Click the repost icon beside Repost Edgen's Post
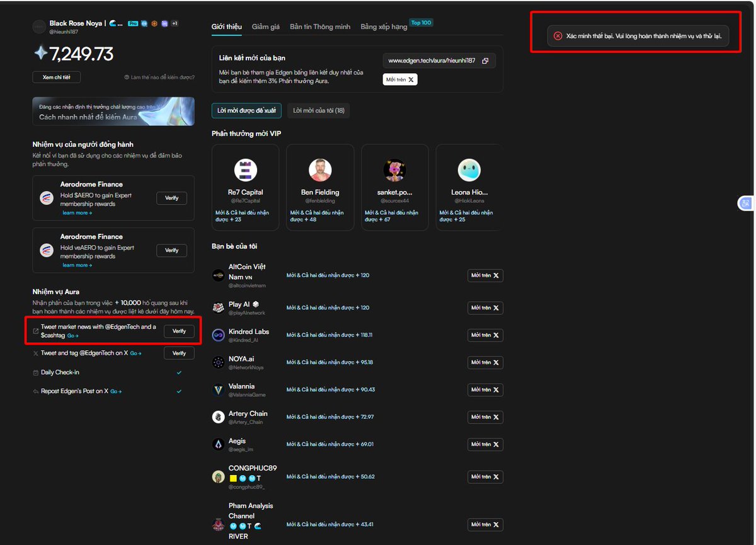This screenshot has width=756, height=545. tap(35, 391)
